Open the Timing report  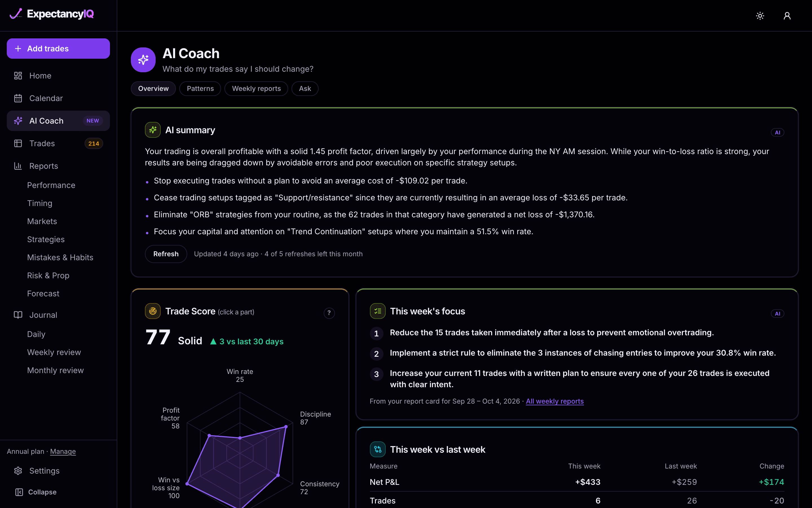click(39, 203)
